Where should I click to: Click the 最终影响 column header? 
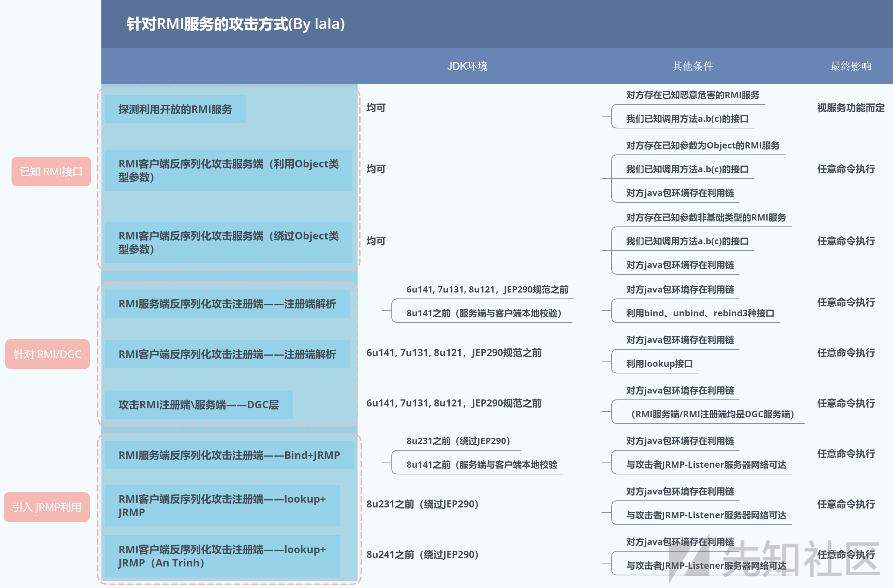point(850,66)
